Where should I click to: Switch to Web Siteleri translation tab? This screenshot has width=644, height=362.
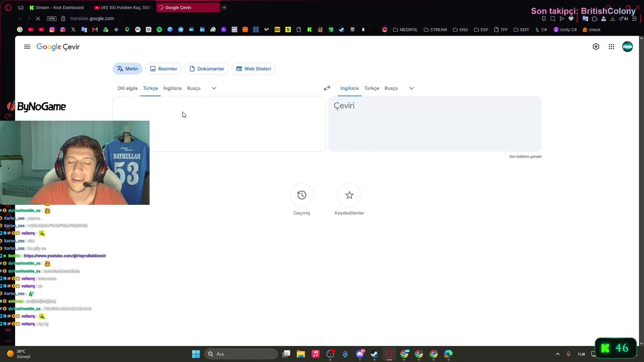pos(254,69)
